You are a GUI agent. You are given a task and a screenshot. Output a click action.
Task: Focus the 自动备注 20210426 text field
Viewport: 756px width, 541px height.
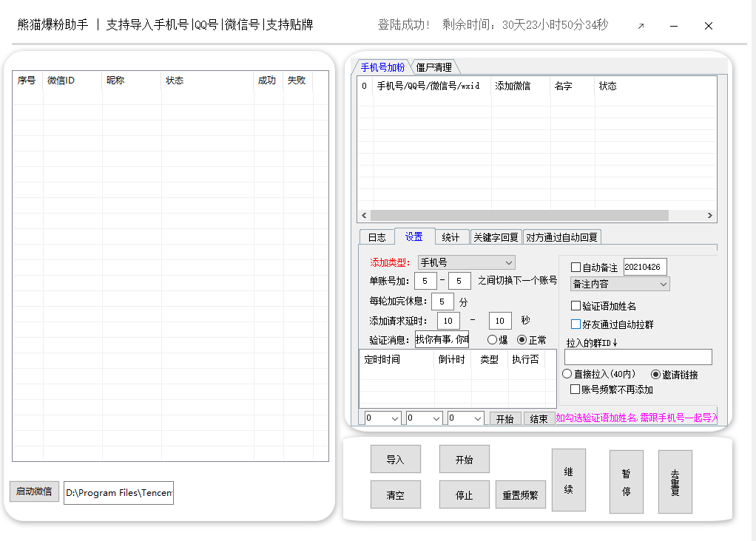pyautogui.click(x=645, y=267)
